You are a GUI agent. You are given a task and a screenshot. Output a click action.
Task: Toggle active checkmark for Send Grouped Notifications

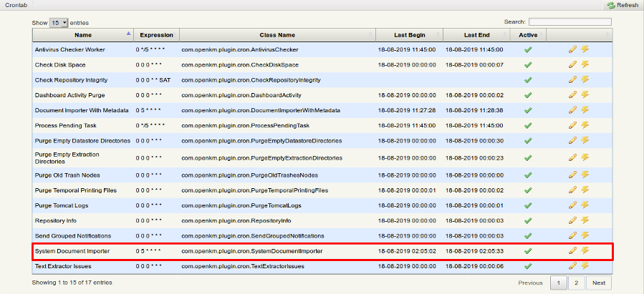[x=528, y=236]
